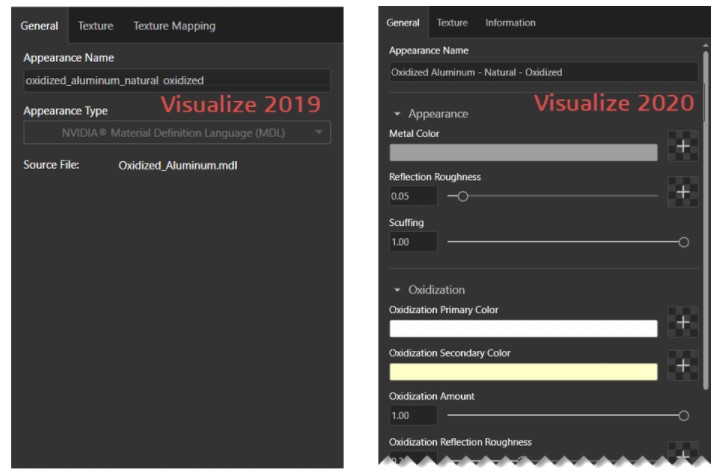Add texture to Oxidization Primary Color
This screenshot has width=726, height=476.
[682, 322]
